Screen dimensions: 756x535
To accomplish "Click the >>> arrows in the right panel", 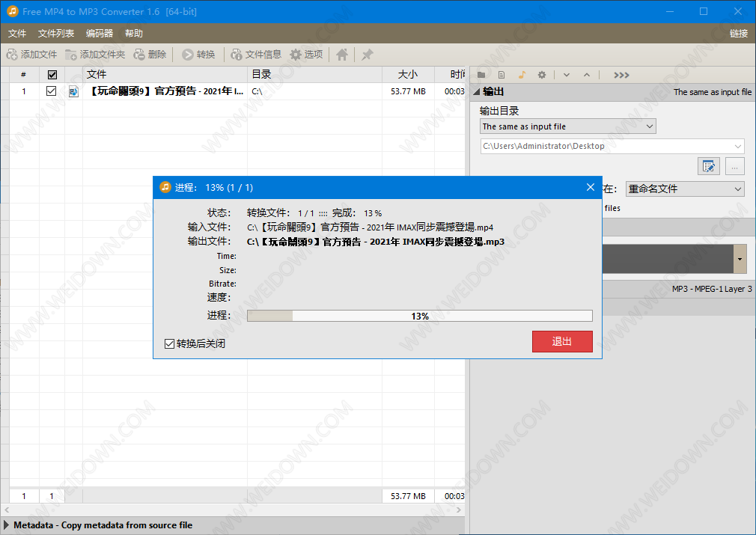I will click(x=621, y=75).
